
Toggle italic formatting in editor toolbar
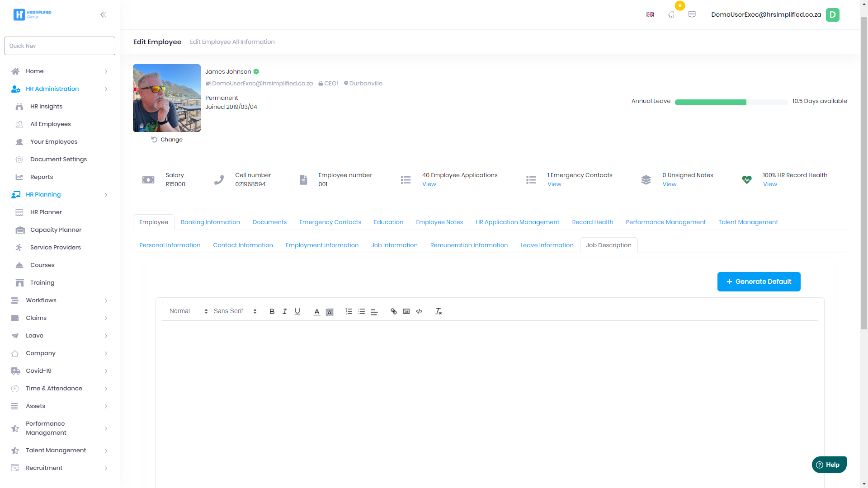(x=284, y=311)
